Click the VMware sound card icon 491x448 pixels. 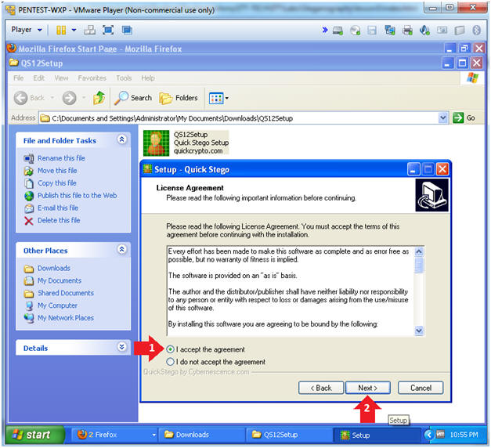click(424, 31)
